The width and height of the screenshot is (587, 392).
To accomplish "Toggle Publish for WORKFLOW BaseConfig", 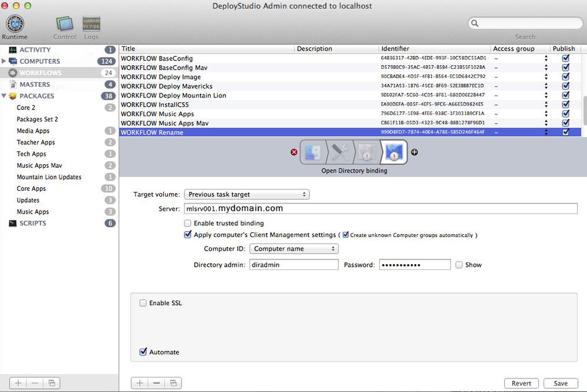I will coord(566,58).
